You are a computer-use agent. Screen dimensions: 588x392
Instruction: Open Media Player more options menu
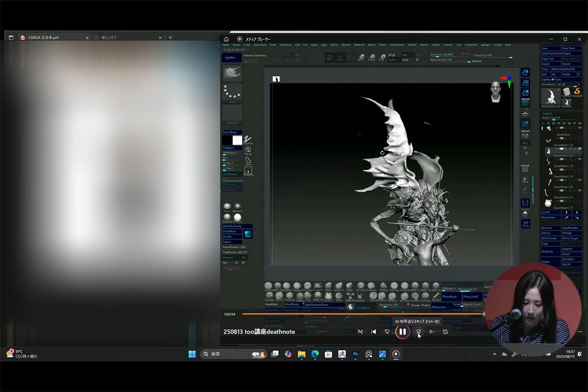pos(579,332)
